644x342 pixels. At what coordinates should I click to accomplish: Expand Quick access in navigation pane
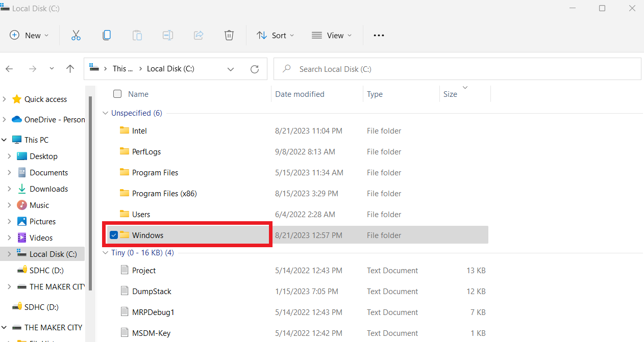(x=5, y=99)
